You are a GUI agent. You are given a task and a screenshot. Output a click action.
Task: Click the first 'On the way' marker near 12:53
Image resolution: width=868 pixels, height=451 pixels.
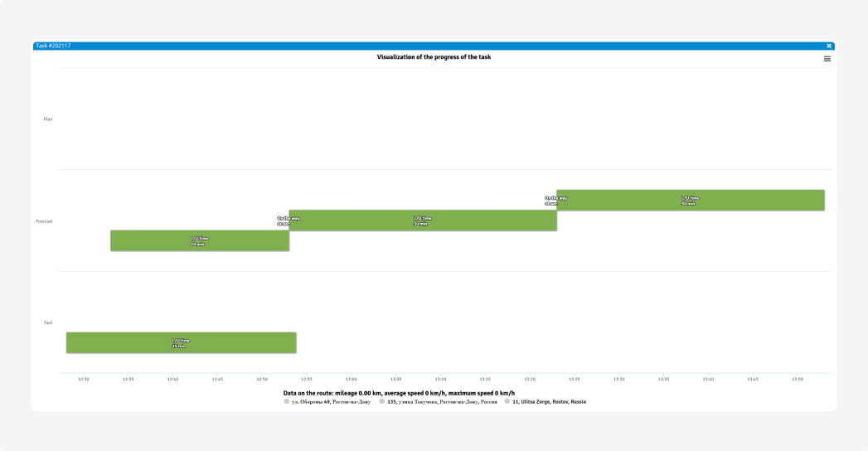click(x=287, y=221)
